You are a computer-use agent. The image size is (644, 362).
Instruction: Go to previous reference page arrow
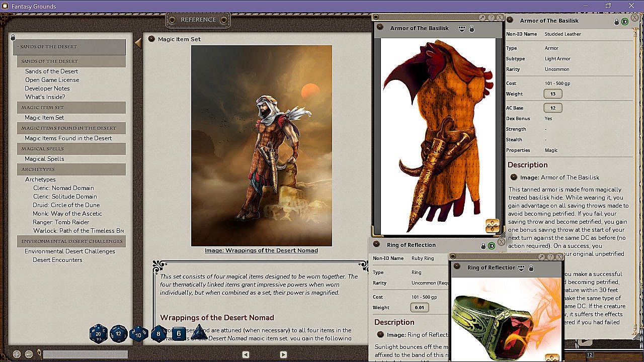pos(246,354)
